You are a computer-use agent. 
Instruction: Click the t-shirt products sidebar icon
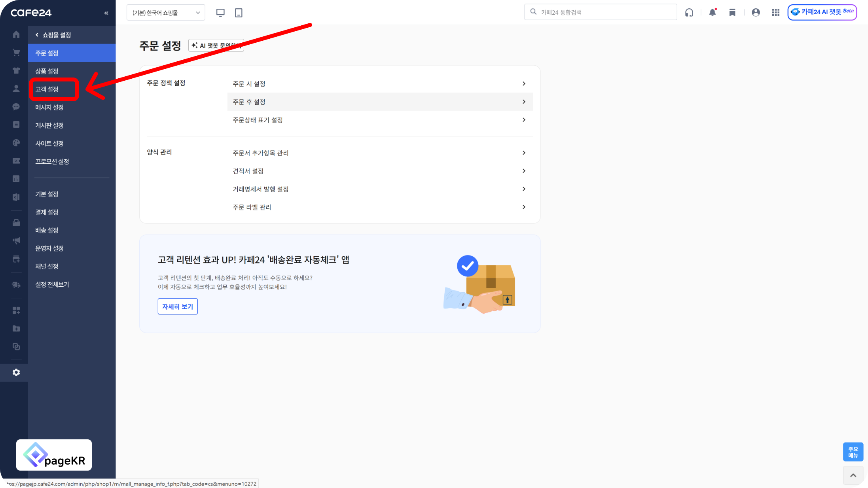tap(16, 71)
